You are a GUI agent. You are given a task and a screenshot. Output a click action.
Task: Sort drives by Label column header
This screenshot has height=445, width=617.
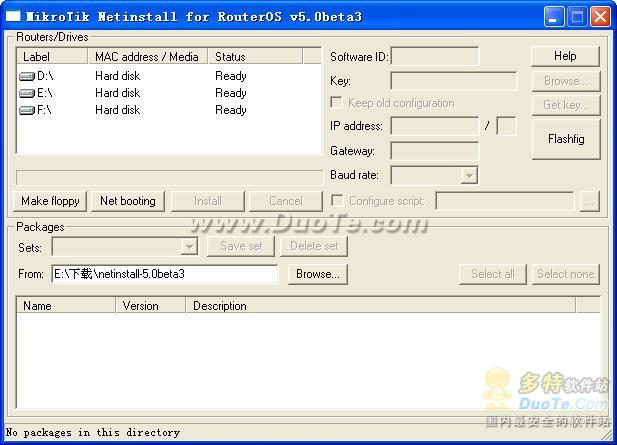(52, 56)
